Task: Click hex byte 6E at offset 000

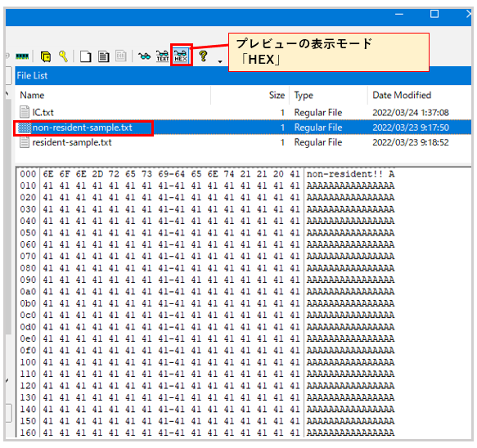Action: [48, 174]
